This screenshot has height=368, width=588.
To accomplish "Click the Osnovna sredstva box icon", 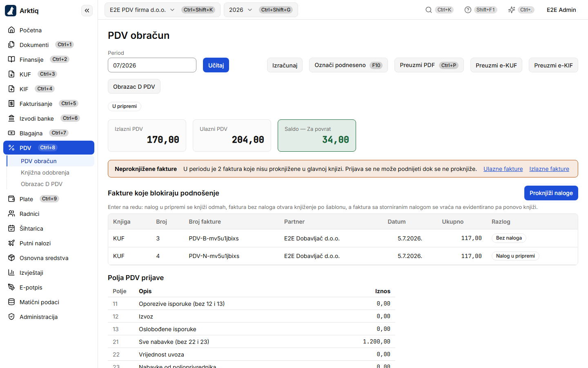I will (11, 258).
